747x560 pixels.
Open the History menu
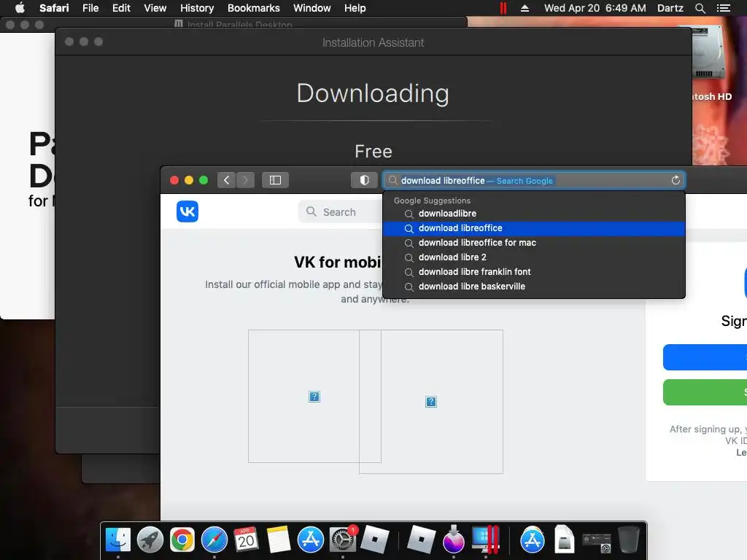tap(197, 8)
